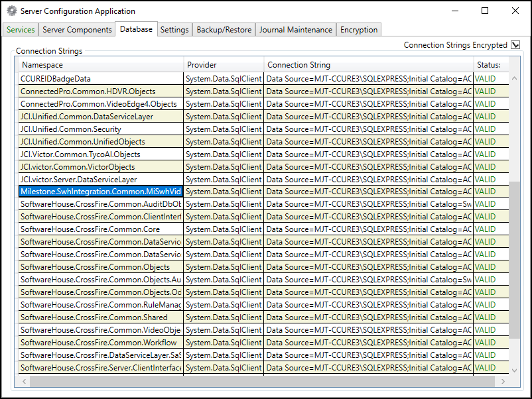Select the Journal Maintenance tab
The height and width of the screenshot is (399, 532).
pyautogui.click(x=295, y=30)
